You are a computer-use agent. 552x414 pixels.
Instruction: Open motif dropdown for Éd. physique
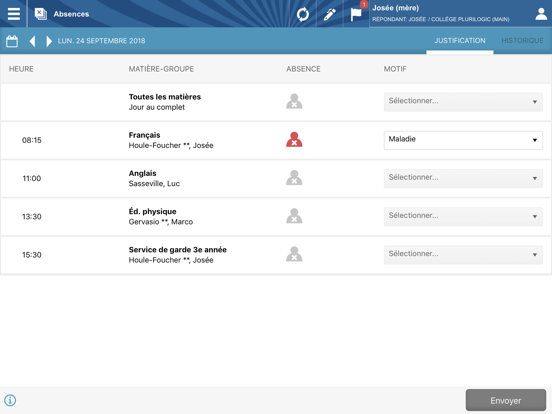(x=463, y=216)
